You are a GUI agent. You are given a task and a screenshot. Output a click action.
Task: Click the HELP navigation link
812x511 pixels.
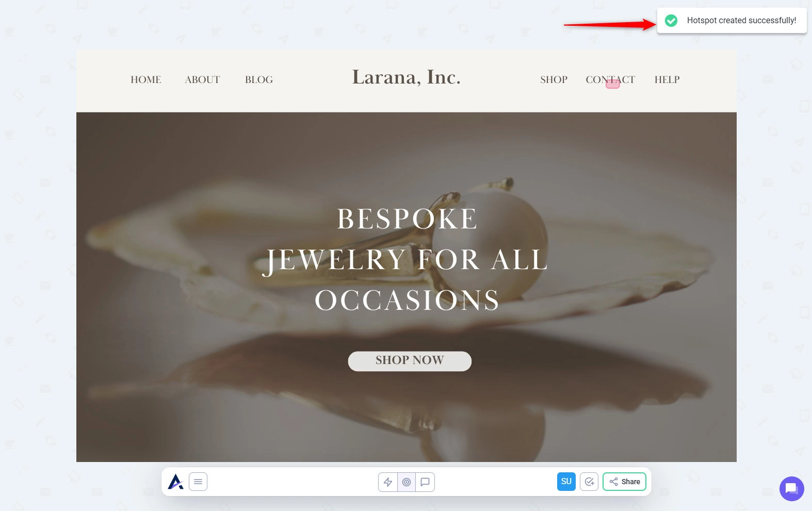coord(667,79)
